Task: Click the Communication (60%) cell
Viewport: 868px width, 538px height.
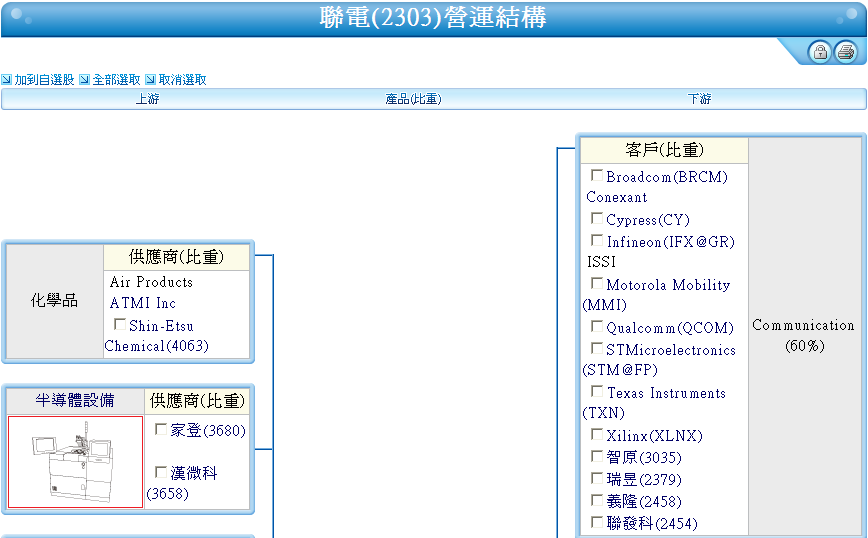Action: pos(803,335)
